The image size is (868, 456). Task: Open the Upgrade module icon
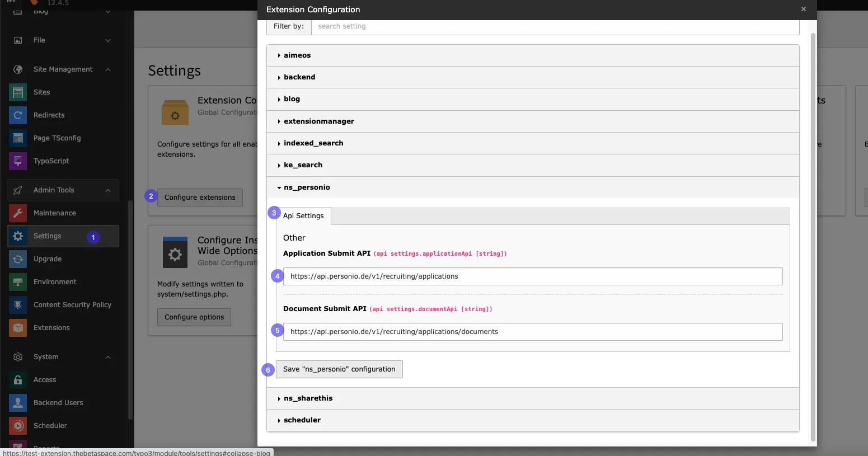pos(18,259)
